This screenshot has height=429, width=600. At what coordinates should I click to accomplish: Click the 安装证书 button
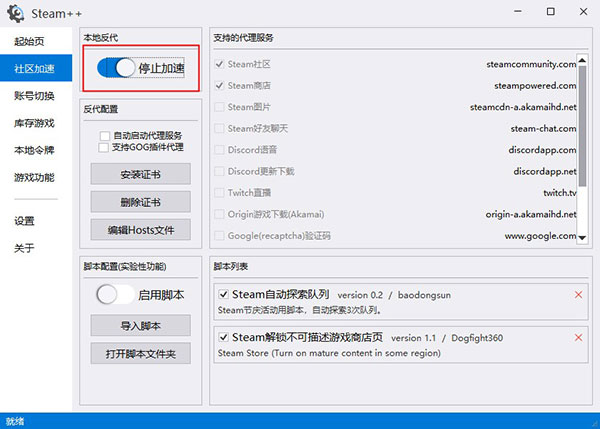[140, 174]
